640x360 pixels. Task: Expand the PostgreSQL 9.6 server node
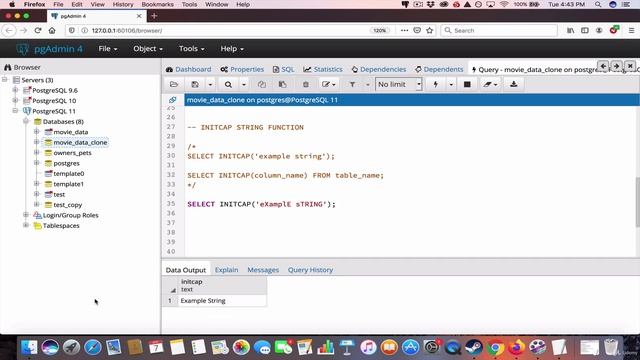click(x=15, y=90)
